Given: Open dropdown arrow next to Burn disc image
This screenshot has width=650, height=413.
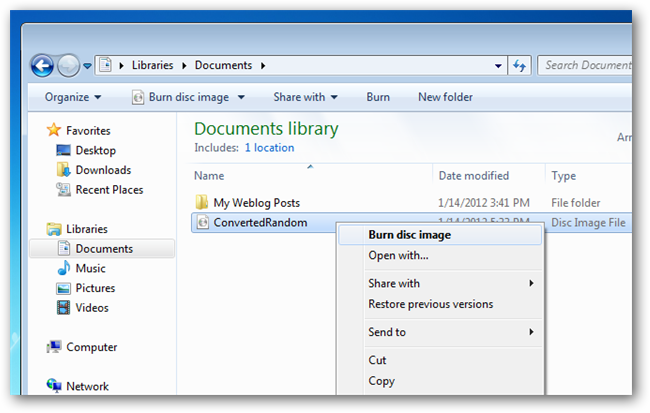Looking at the screenshot, I should pos(241,97).
